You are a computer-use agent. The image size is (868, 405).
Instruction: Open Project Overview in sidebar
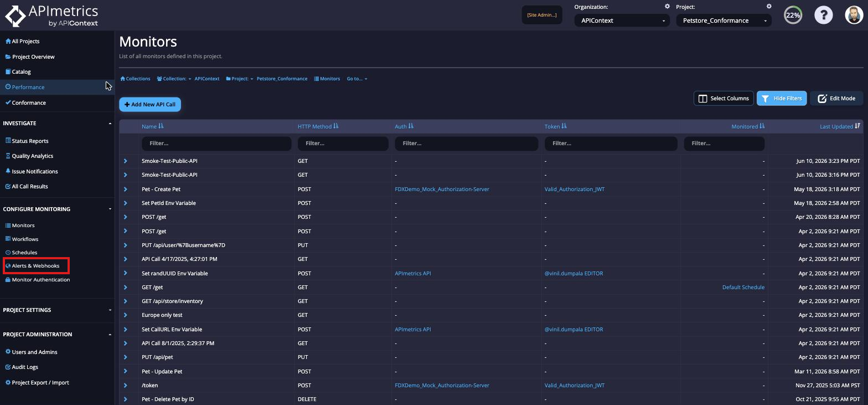(30, 57)
